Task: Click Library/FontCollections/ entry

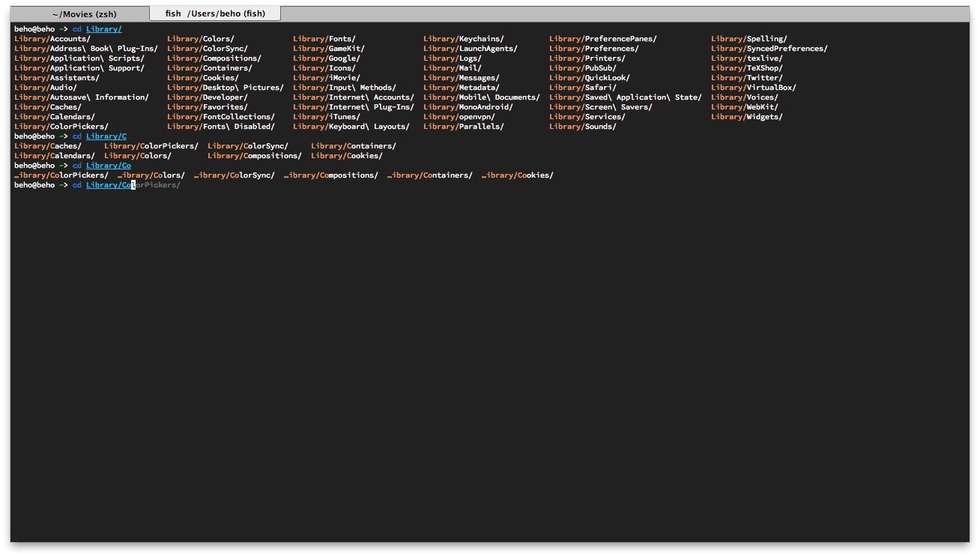Action: click(x=221, y=117)
